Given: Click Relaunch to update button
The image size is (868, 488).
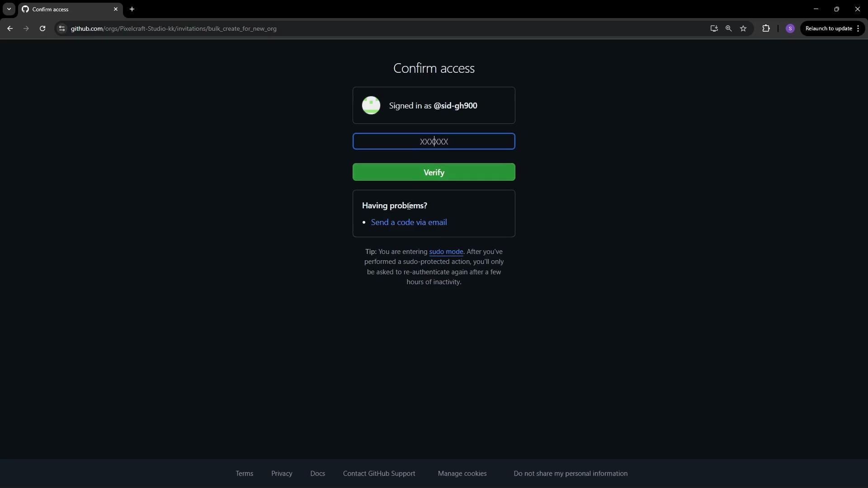Looking at the screenshot, I should click(x=829, y=28).
